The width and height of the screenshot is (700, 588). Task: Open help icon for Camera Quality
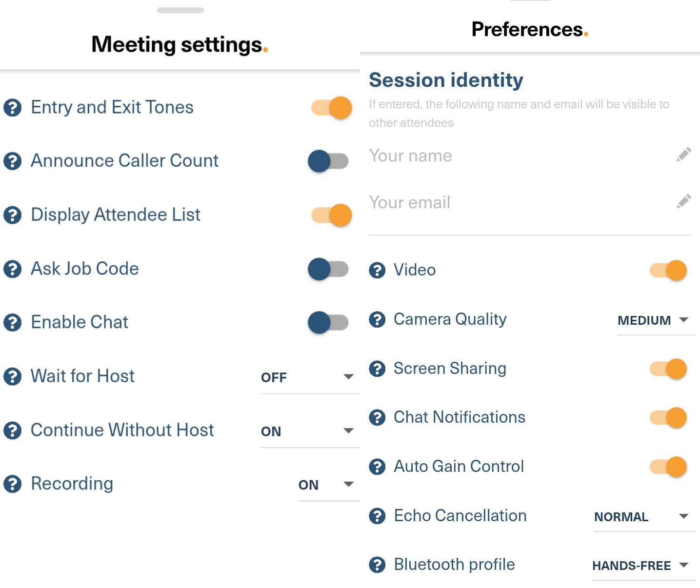click(x=377, y=319)
